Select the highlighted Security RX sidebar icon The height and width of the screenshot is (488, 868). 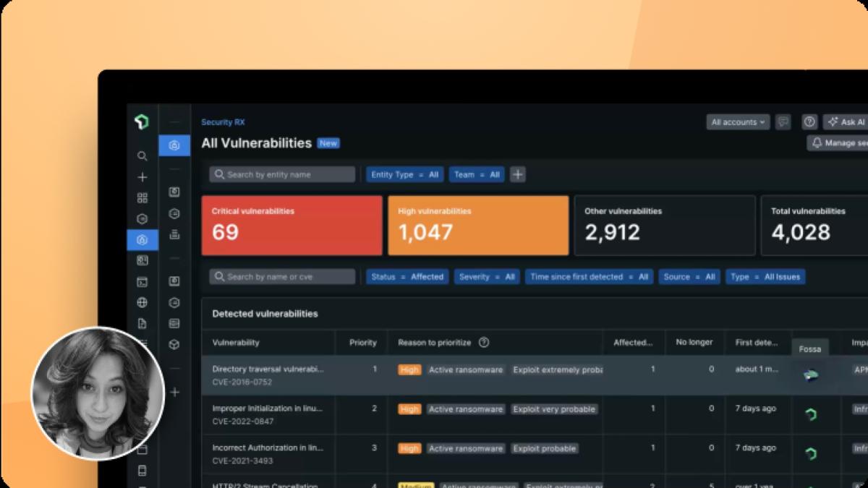tap(142, 240)
